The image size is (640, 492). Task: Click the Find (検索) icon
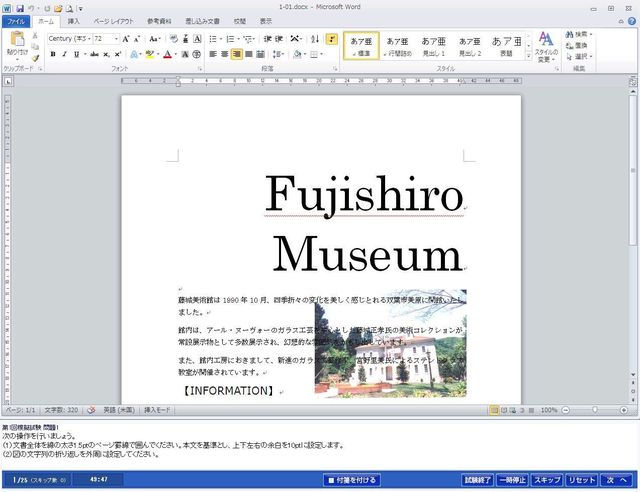[x=581, y=33]
